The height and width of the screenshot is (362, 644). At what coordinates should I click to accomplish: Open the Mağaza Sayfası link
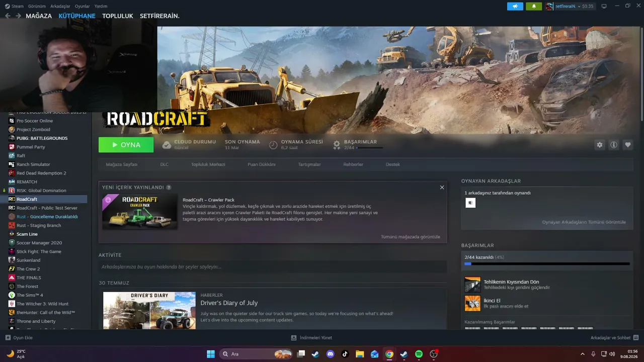[122, 164]
